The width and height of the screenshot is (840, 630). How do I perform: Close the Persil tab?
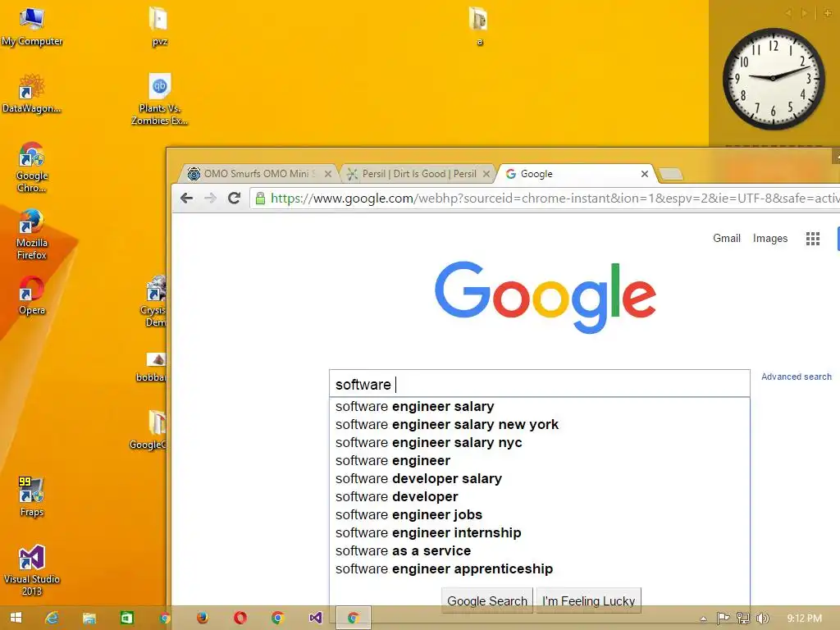[486, 174]
